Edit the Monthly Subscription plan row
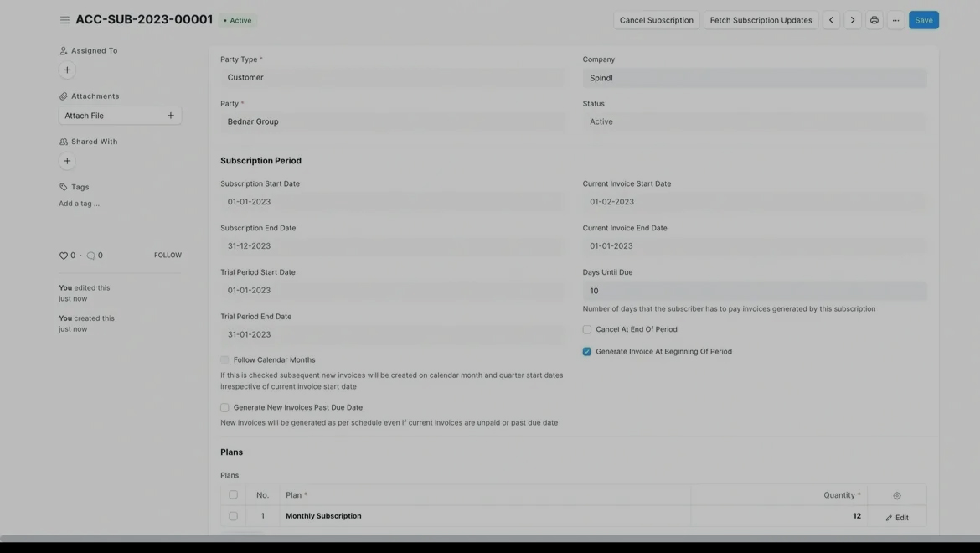Viewport: 980px width, 553px height. click(896, 518)
